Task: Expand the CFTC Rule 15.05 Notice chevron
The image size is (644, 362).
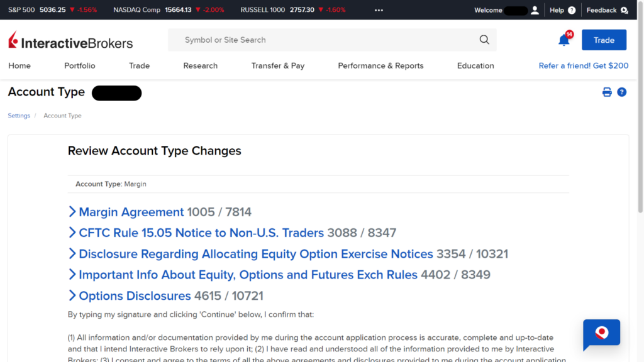Action: tap(72, 233)
